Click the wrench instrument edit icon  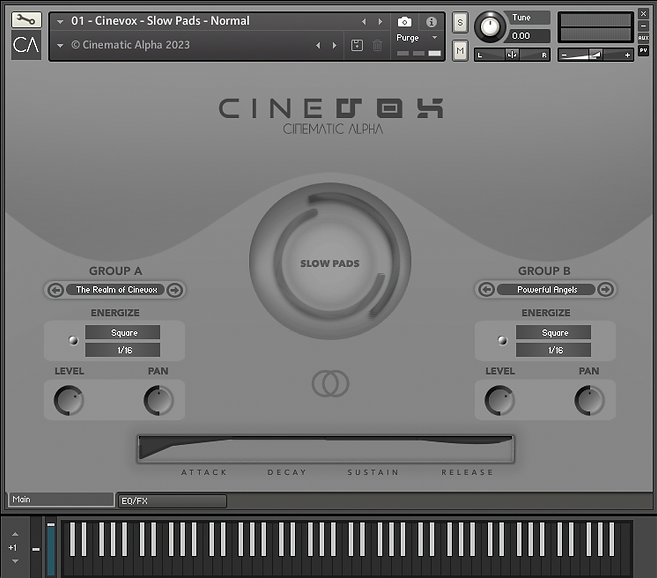[x=26, y=20]
